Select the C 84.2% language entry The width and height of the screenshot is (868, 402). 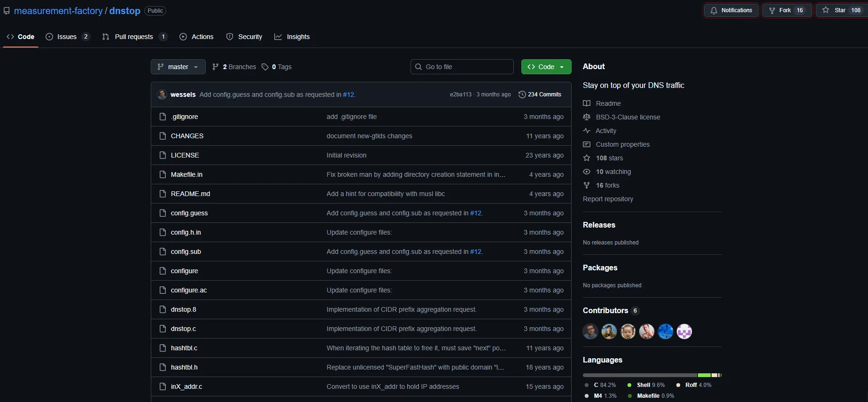[x=600, y=385]
